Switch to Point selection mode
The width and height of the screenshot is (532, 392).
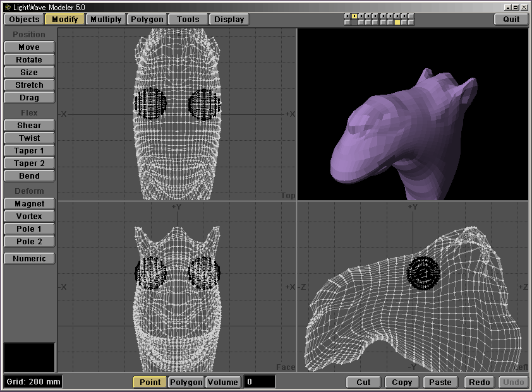[x=150, y=382]
